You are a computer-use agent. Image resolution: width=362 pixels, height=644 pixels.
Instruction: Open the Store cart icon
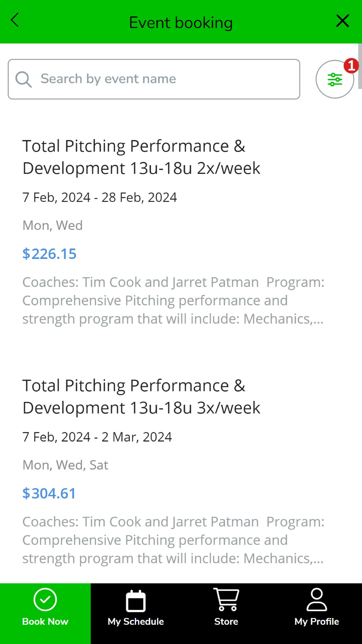tap(226, 599)
